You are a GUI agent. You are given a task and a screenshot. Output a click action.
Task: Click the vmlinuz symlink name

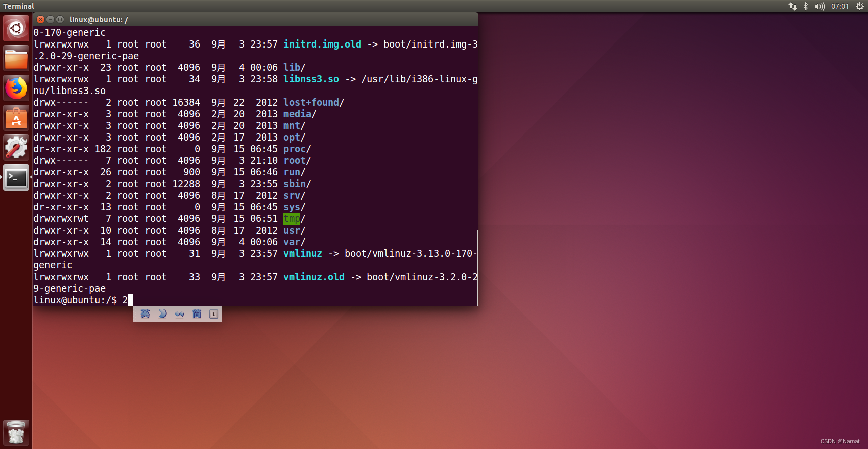(x=303, y=254)
